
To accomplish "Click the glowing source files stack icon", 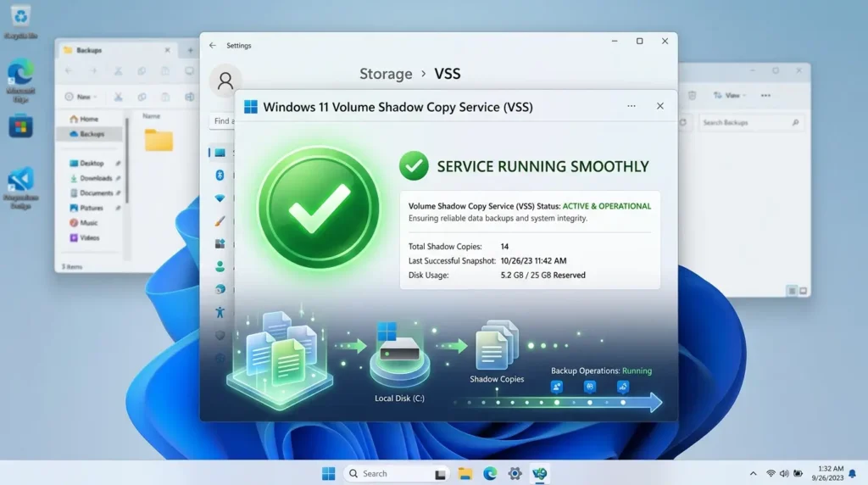I will [281, 360].
